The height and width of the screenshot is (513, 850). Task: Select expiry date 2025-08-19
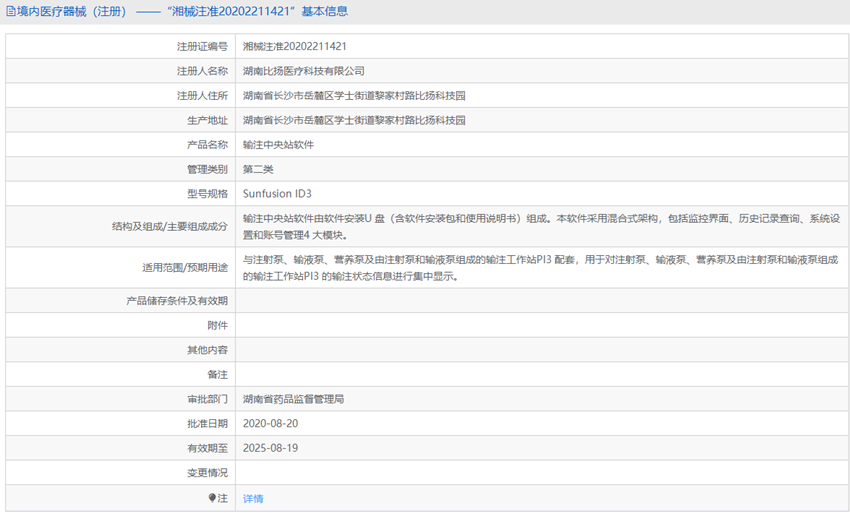point(271,448)
